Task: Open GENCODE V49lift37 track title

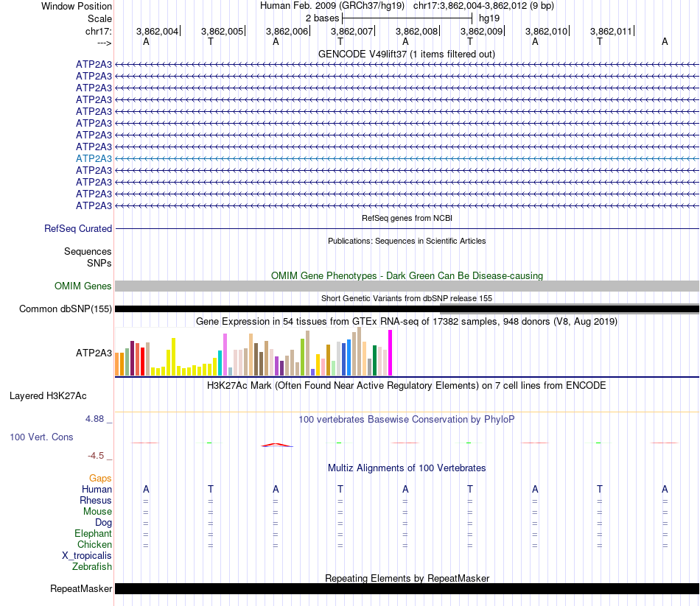Action: coord(407,54)
